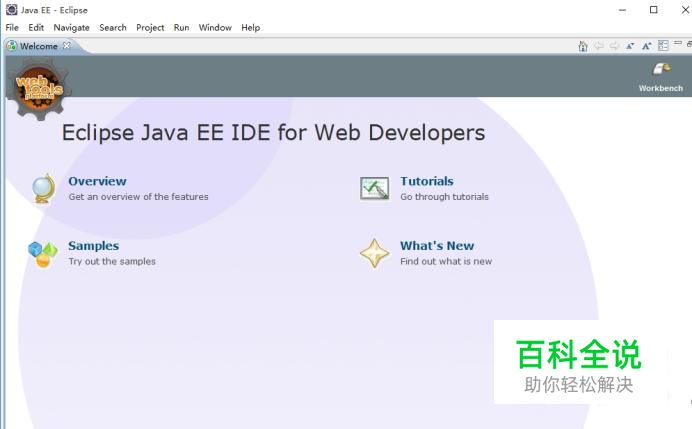
Task: Click the Customize page icon
Action: 663,45
